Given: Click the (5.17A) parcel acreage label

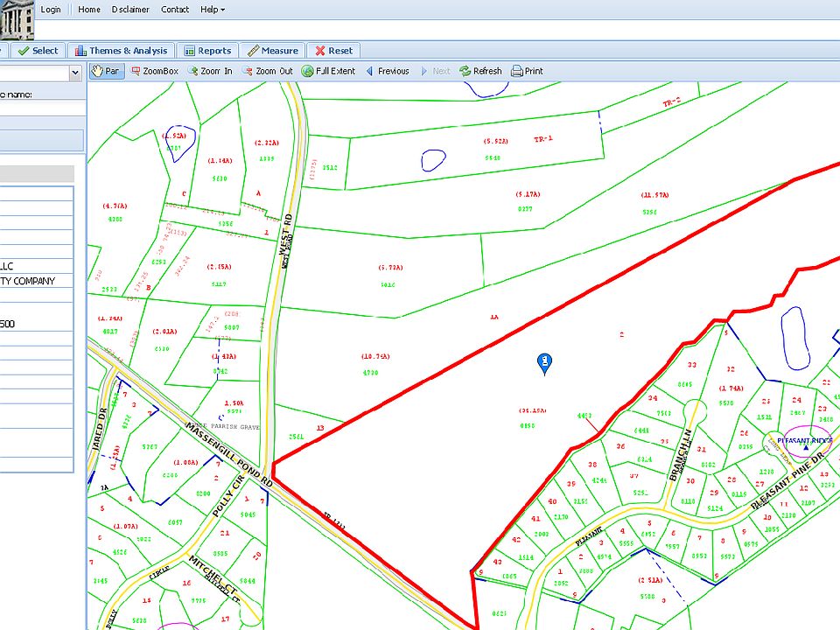Looking at the screenshot, I should 528,194.
